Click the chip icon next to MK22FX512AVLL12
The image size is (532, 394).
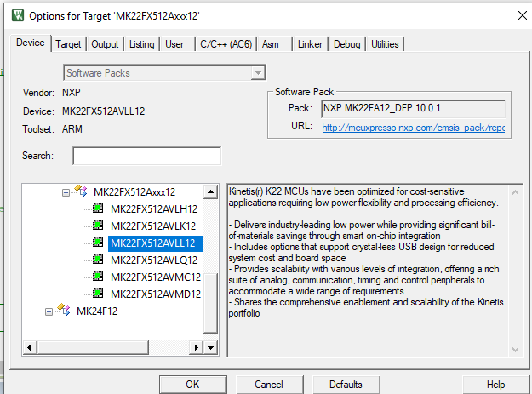pyautogui.click(x=98, y=242)
